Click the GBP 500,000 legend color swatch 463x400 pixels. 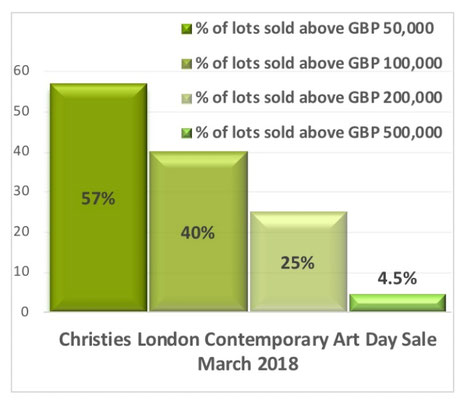(x=187, y=134)
